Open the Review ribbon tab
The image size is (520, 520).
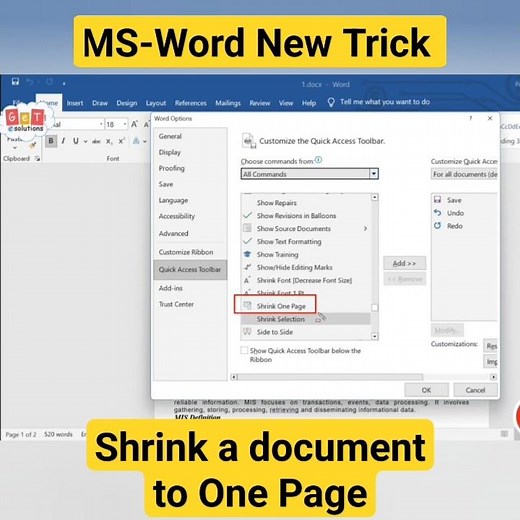(x=260, y=103)
